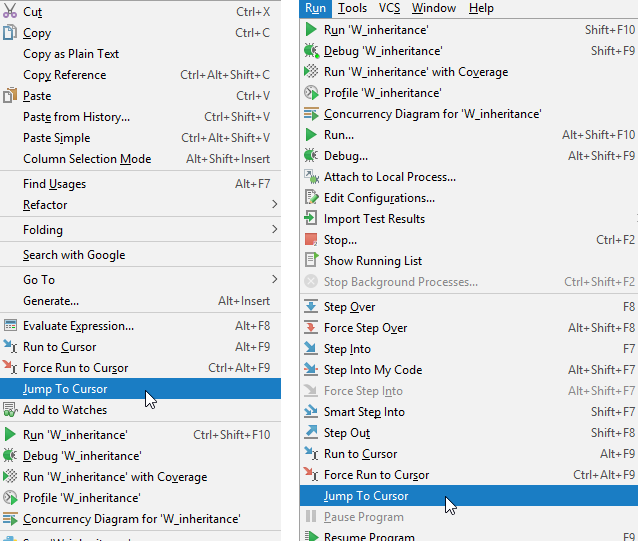Click the Ctrl+F2 shortcut text
Screen dimensions: 638x541
click(x=615, y=240)
